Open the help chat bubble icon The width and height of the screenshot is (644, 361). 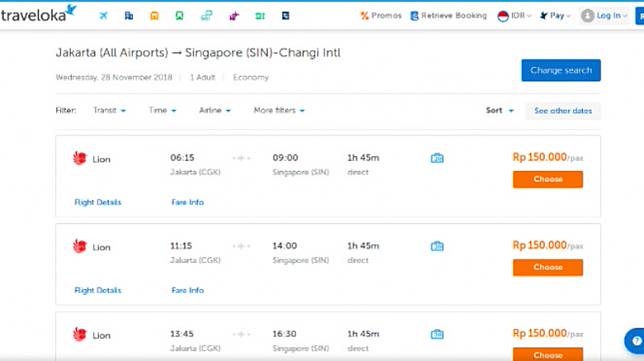pyautogui.click(x=635, y=340)
